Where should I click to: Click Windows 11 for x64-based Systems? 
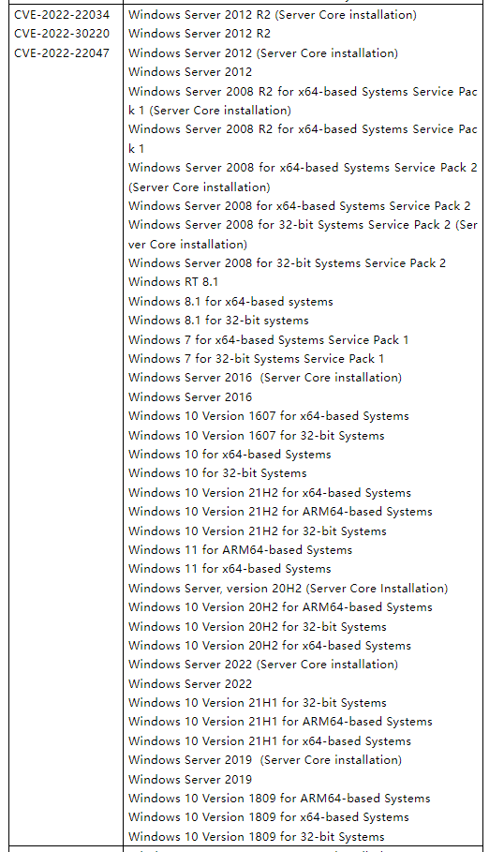pyautogui.click(x=230, y=569)
